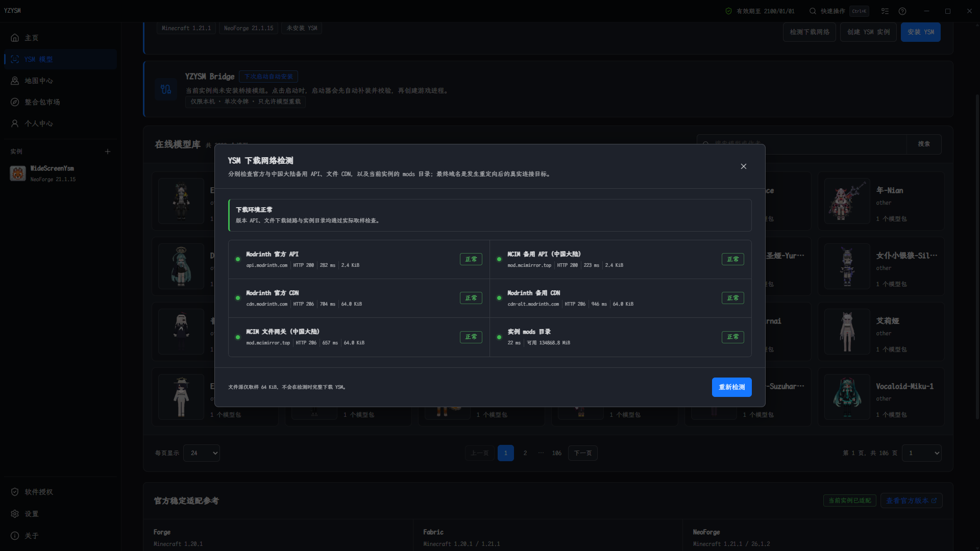This screenshot has width=980, height=551.
Task: Click the map center person-pin icon
Action: [x=15, y=81]
